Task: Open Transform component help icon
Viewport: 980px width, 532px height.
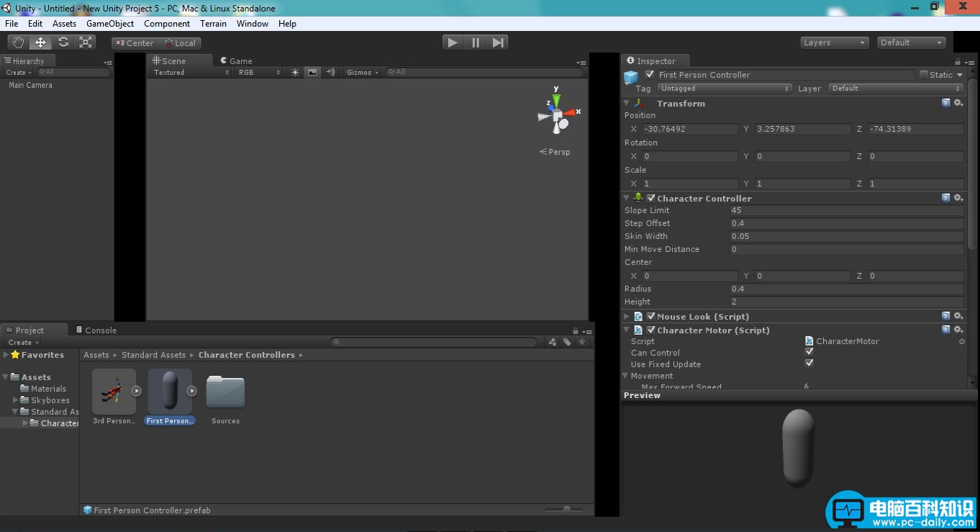Action: pos(946,103)
